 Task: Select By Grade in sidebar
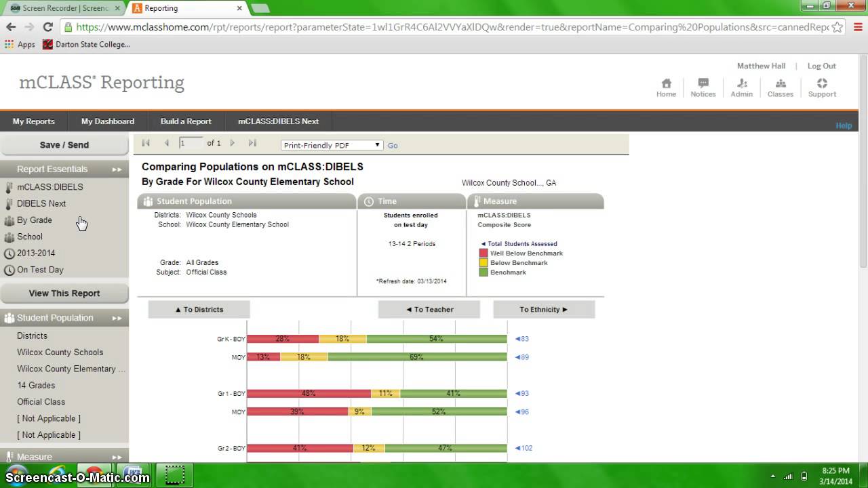(x=35, y=220)
